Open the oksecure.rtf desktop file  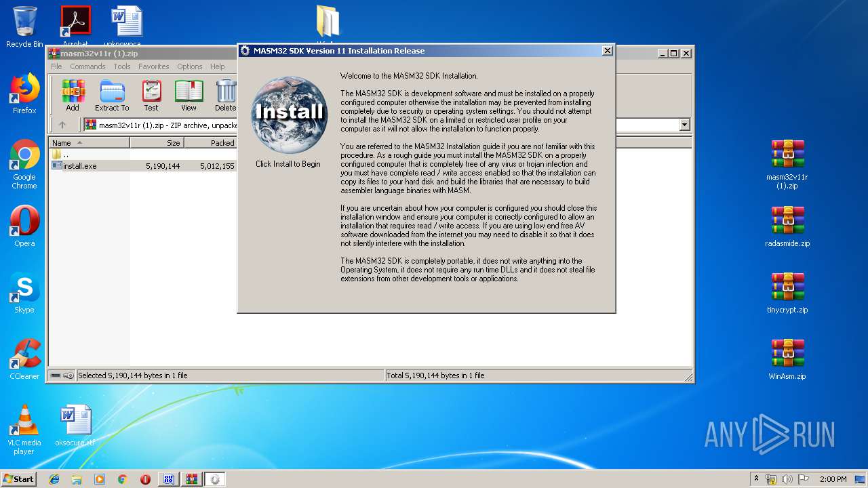click(x=75, y=426)
